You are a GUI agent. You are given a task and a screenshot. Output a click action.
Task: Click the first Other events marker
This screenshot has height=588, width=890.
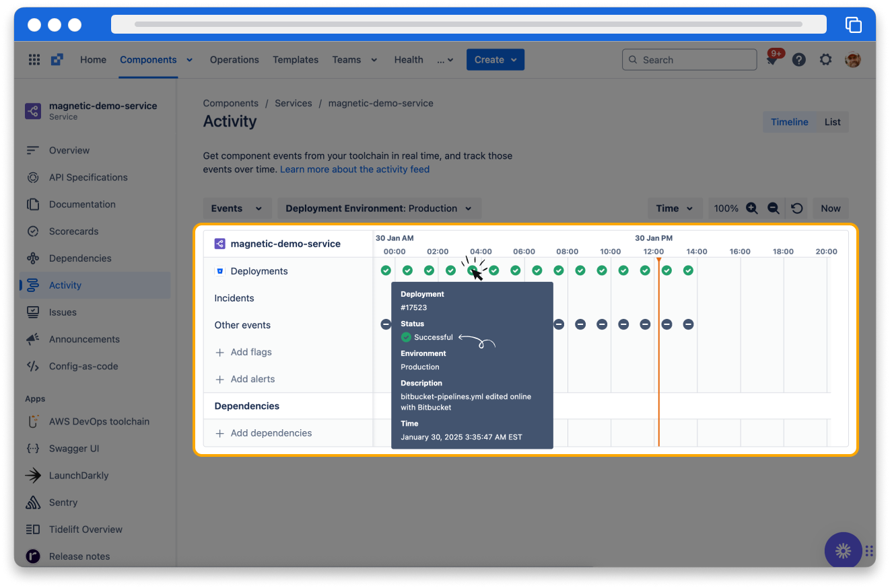[386, 324]
